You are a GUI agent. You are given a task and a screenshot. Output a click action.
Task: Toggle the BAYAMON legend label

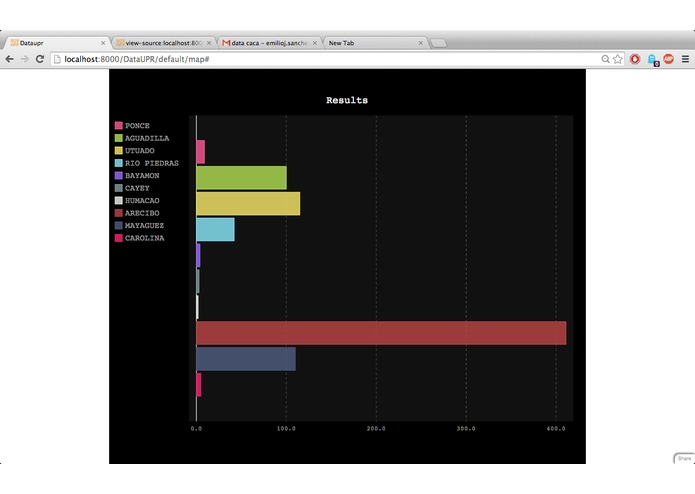[x=142, y=175]
